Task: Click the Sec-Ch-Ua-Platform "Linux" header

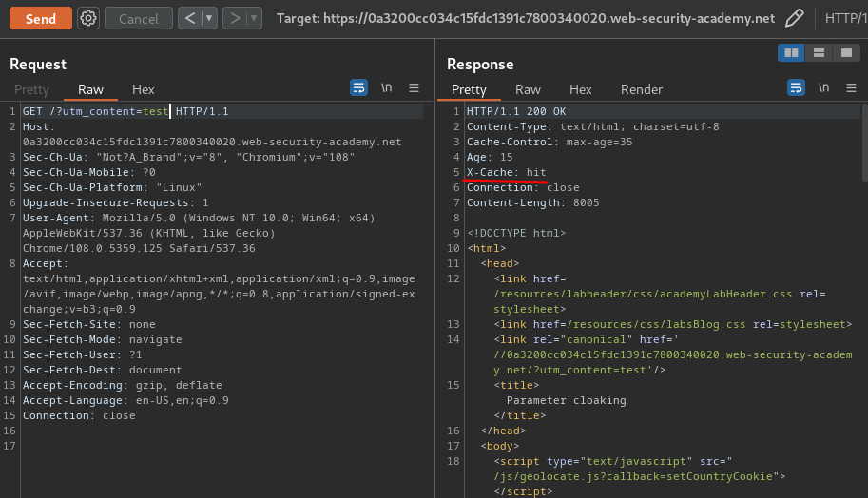Action: tap(112, 187)
